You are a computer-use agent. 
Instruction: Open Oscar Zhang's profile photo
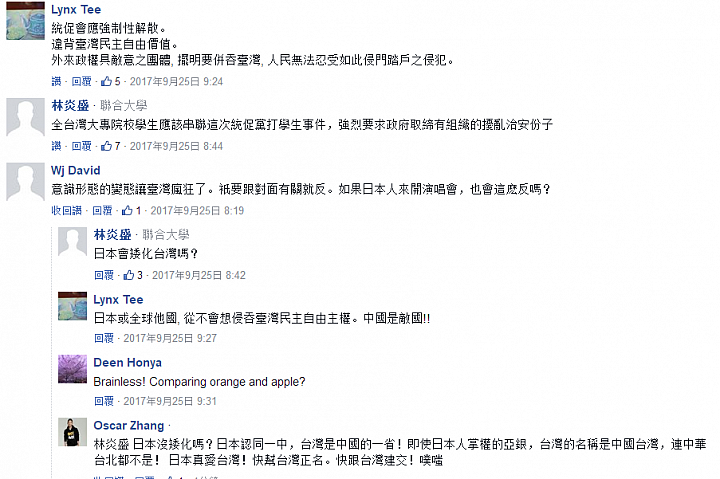[x=72, y=432]
